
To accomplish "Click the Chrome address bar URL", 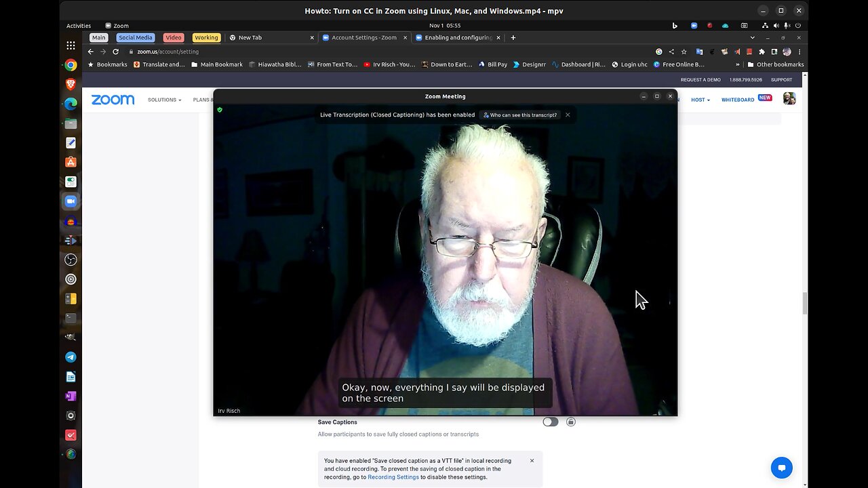I will point(167,52).
